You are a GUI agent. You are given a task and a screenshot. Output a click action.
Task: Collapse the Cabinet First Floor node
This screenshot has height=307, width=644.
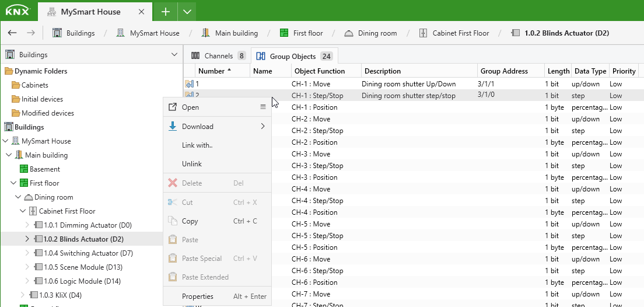23,211
